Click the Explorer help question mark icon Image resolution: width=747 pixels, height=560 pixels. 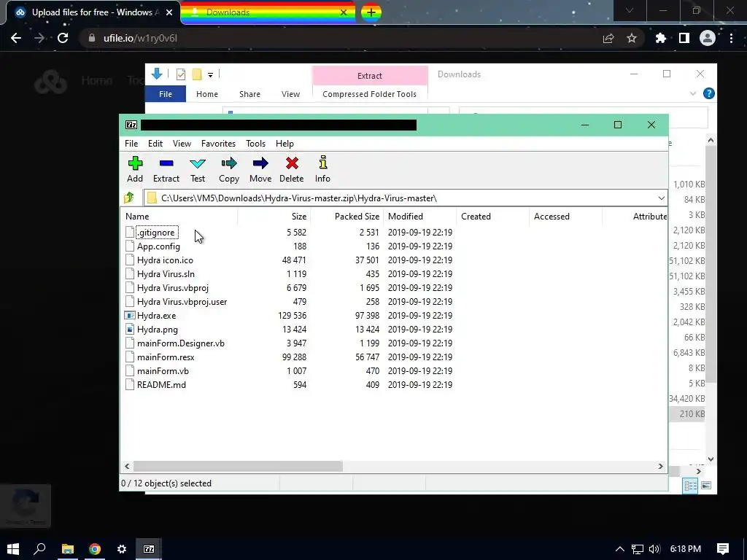pos(709,93)
